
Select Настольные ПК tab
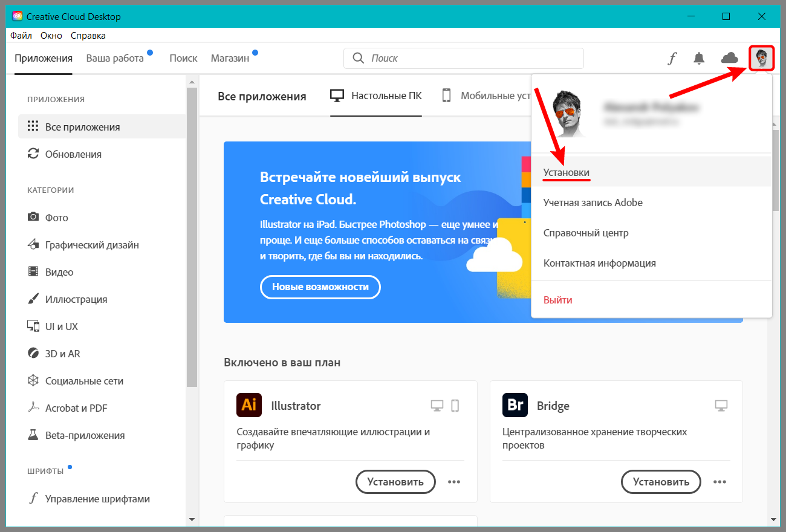tap(376, 96)
